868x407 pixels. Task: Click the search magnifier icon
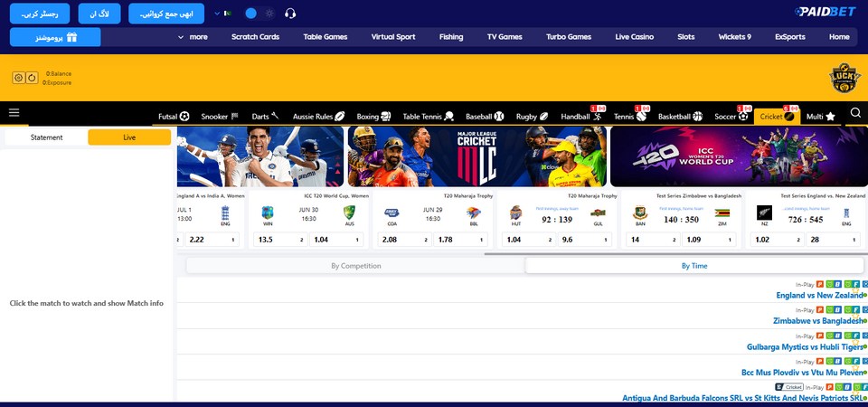click(x=855, y=113)
